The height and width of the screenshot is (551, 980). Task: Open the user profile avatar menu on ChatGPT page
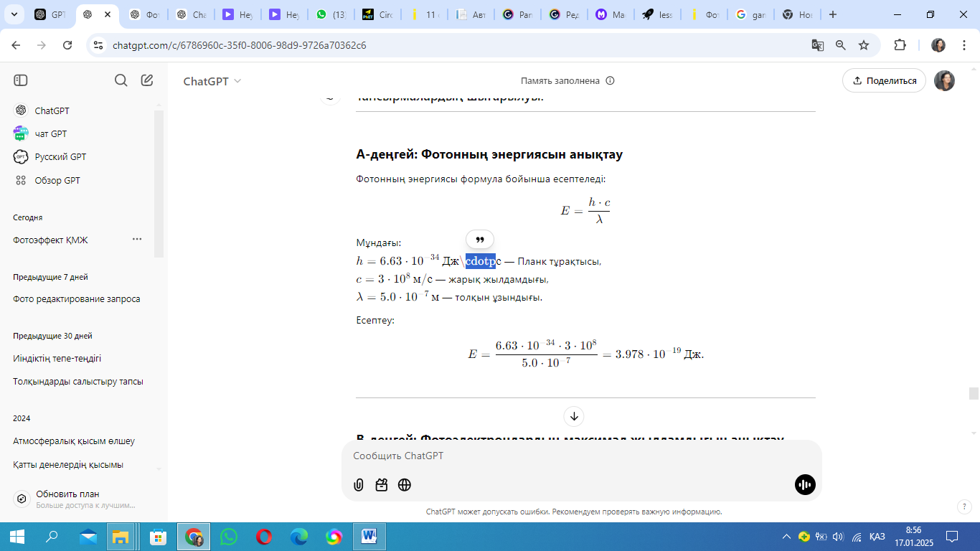coord(944,80)
